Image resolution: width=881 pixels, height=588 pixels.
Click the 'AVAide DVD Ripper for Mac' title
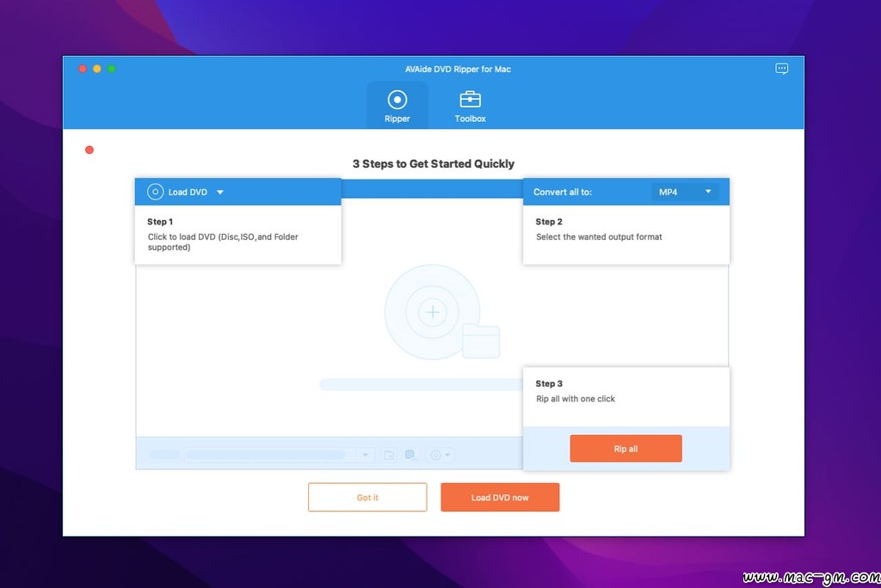(x=458, y=69)
